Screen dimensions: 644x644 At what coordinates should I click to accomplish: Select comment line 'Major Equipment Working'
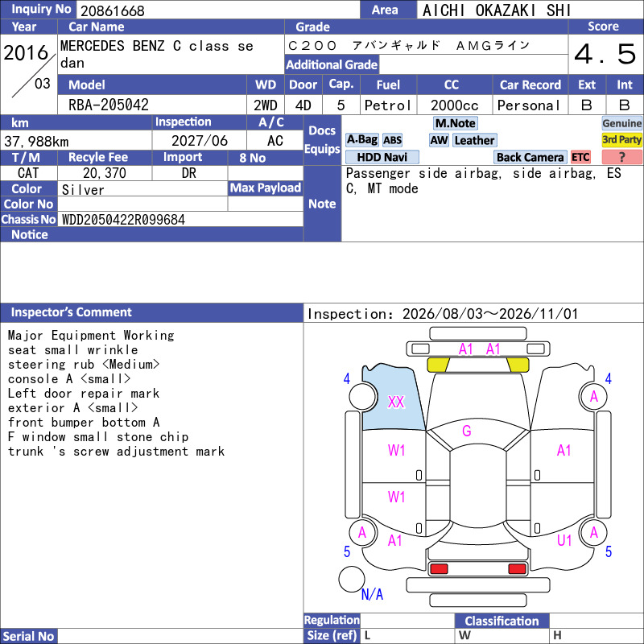pyautogui.click(x=91, y=336)
